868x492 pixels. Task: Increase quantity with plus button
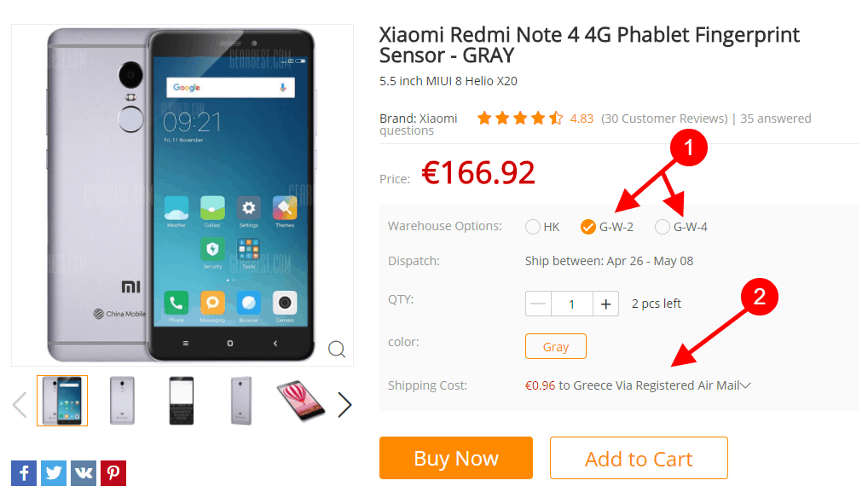[605, 304]
